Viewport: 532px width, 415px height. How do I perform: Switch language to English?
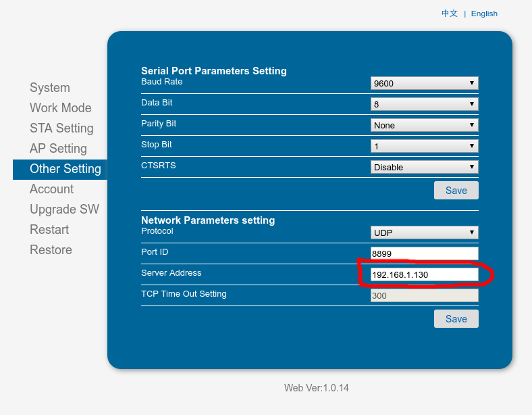point(484,14)
